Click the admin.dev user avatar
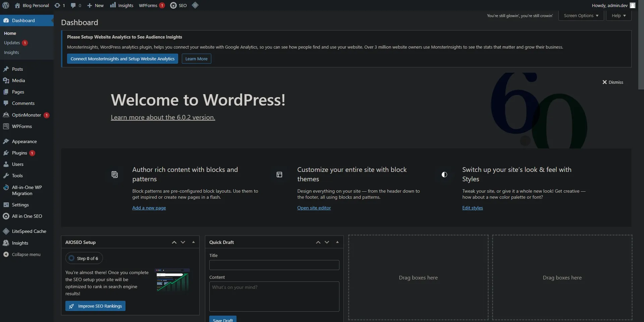The image size is (644, 322). 633,5
